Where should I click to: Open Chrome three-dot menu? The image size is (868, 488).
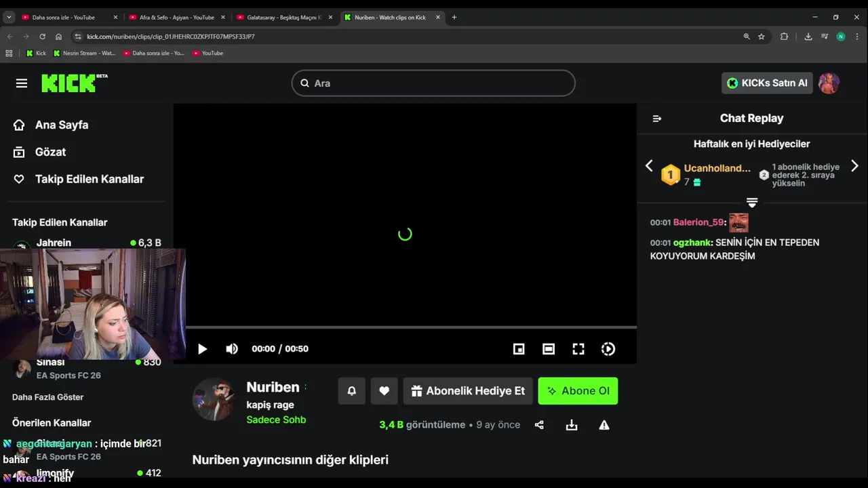point(857,37)
